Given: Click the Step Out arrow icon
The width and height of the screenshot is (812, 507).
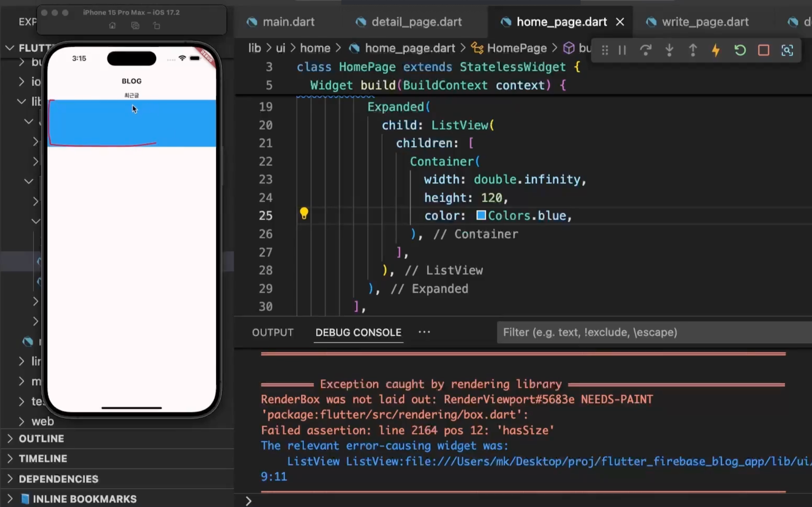Looking at the screenshot, I should [x=693, y=50].
